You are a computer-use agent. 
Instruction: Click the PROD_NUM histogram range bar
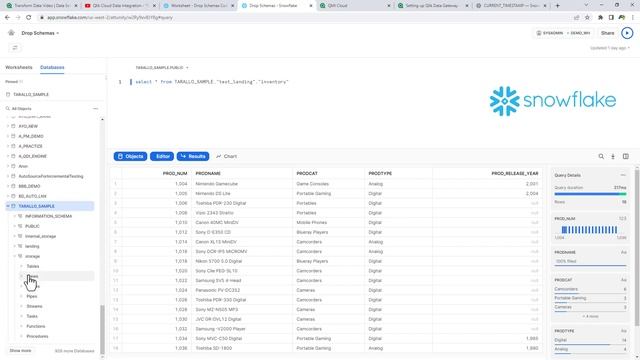[590, 230]
